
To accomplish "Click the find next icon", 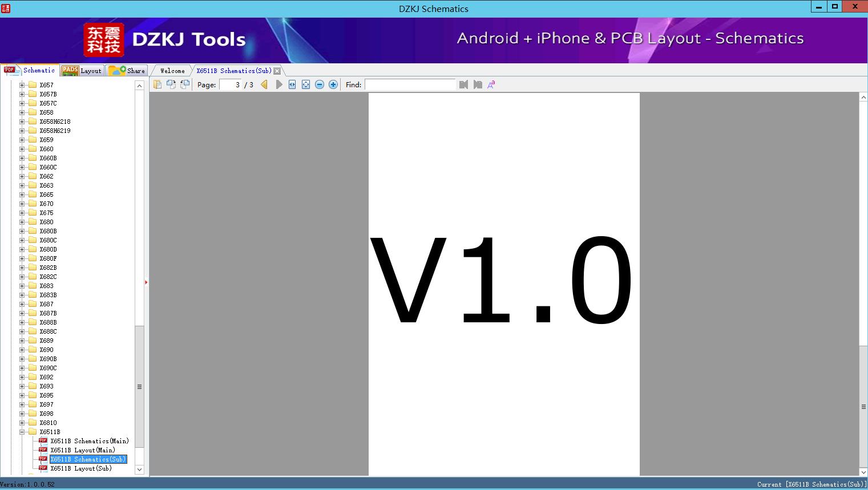I will (x=478, y=84).
